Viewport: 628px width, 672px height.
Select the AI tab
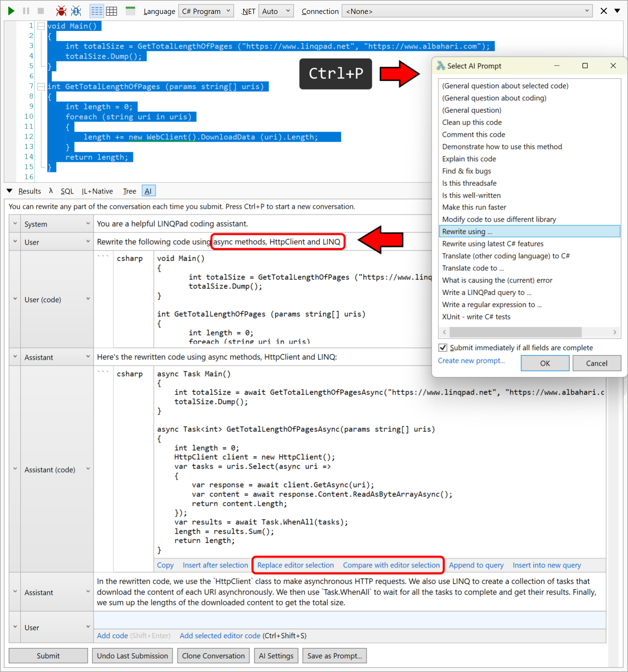(148, 191)
